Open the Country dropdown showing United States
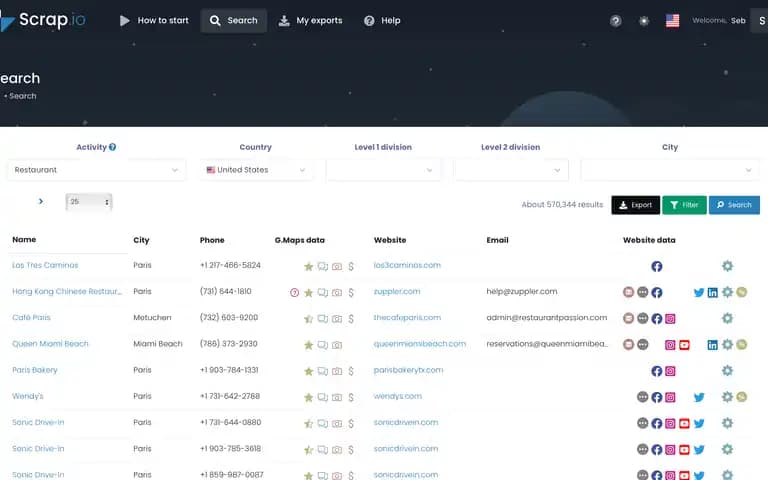The image size is (768, 480). (256, 170)
